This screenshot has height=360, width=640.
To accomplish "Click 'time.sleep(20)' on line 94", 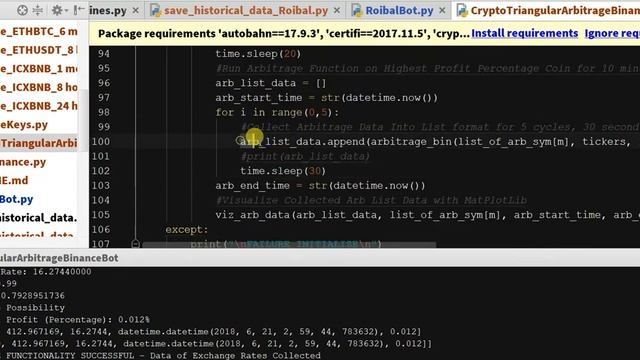I will 258,54.
